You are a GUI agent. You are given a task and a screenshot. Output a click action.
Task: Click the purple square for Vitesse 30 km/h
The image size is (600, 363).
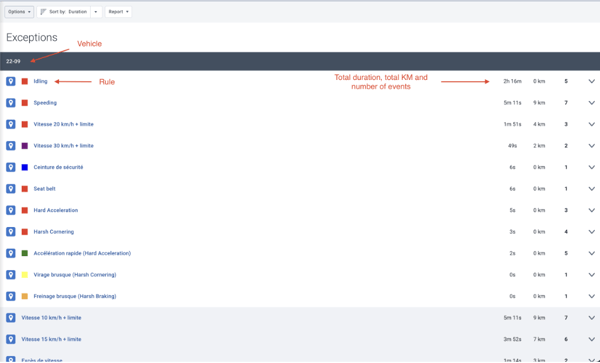tap(25, 146)
